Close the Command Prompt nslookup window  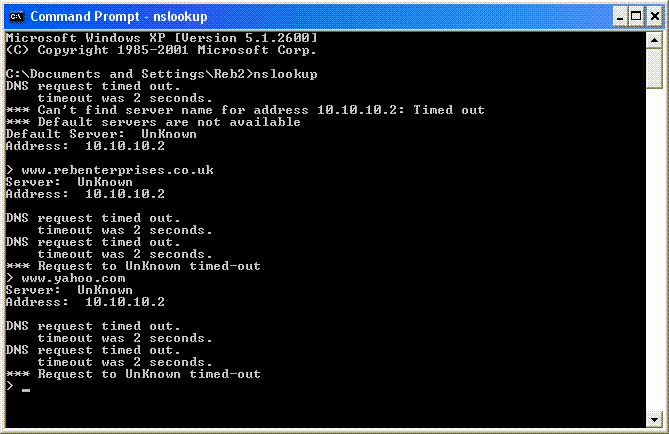coord(654,17)
